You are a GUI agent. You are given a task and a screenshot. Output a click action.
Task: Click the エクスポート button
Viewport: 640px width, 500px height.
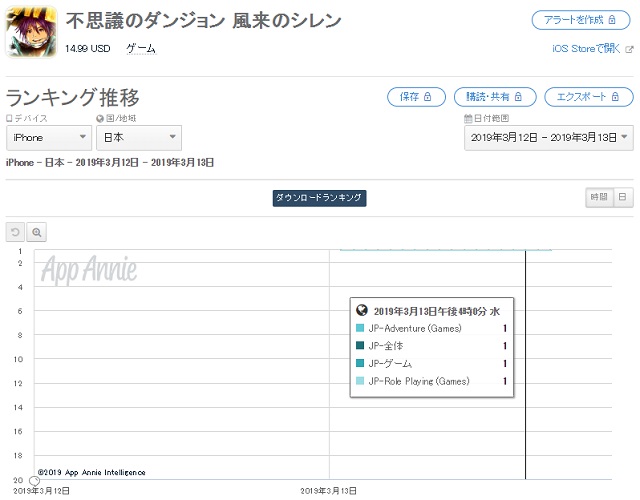(x=589, y=97)
